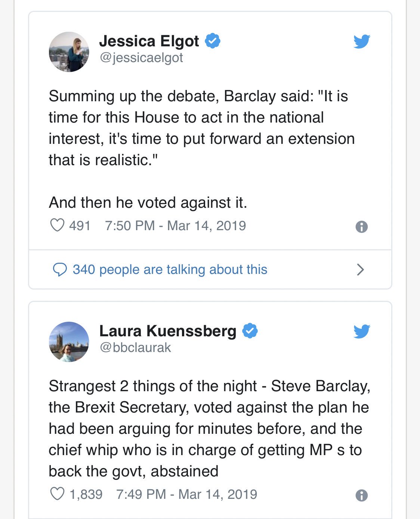Click the speech bubble conversation icon
The width and height of the screenshot is (420, 519).
60,269
